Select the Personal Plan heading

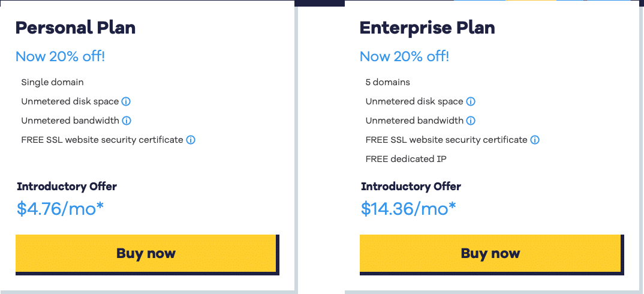[76, 28]
